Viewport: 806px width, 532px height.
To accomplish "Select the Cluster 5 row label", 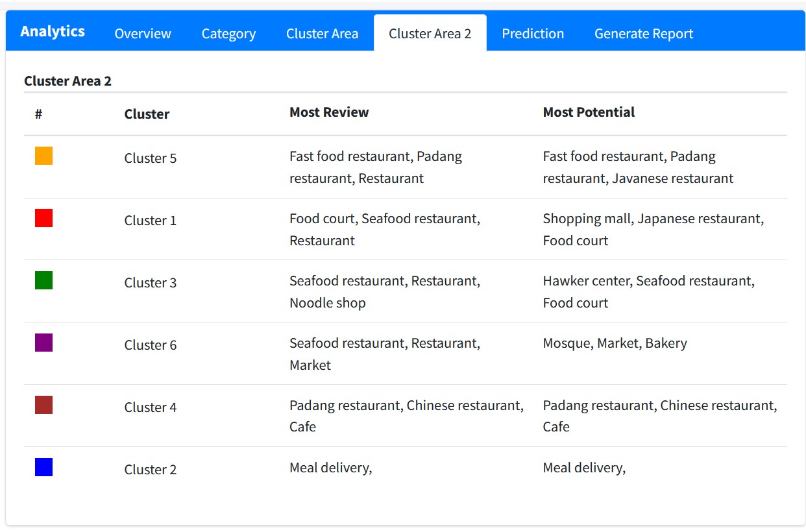I will coord(151,158).
